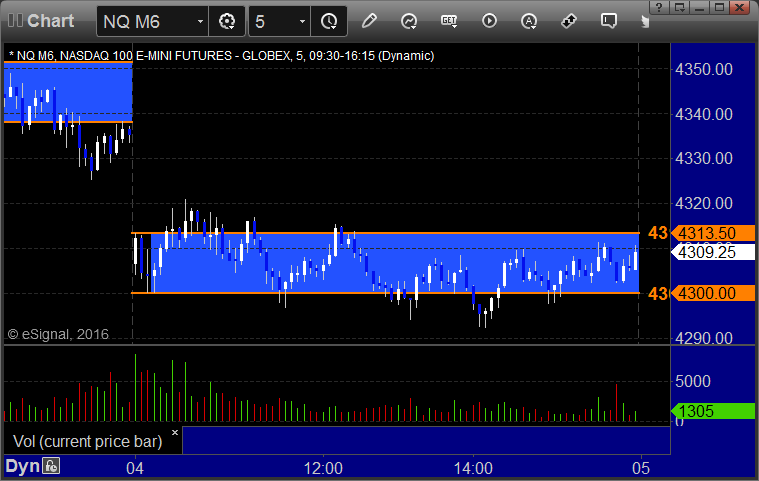Click the Chart window title grip
The height and width of the screenshot is (481, 759).
15,21
